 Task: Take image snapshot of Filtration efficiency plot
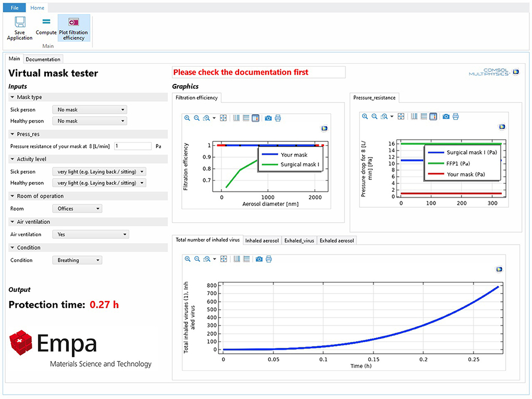coord(268,118)
